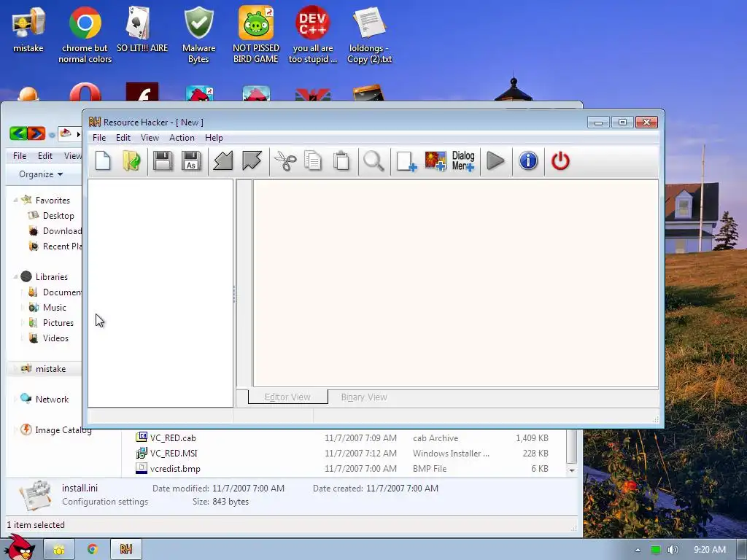The height and width of the screenshot is (560, 747).
Task: Open the Edit menu in Explorer window
Action: [x=44, y=156]
